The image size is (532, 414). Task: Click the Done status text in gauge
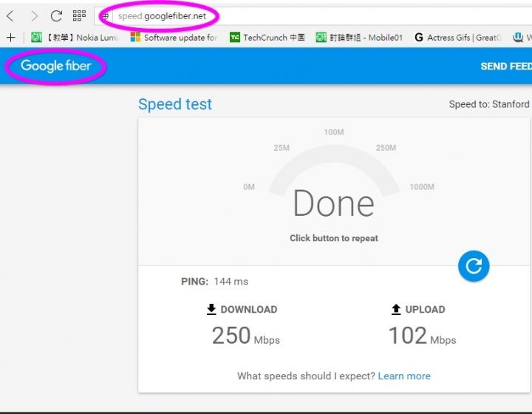tap(334, 203)
